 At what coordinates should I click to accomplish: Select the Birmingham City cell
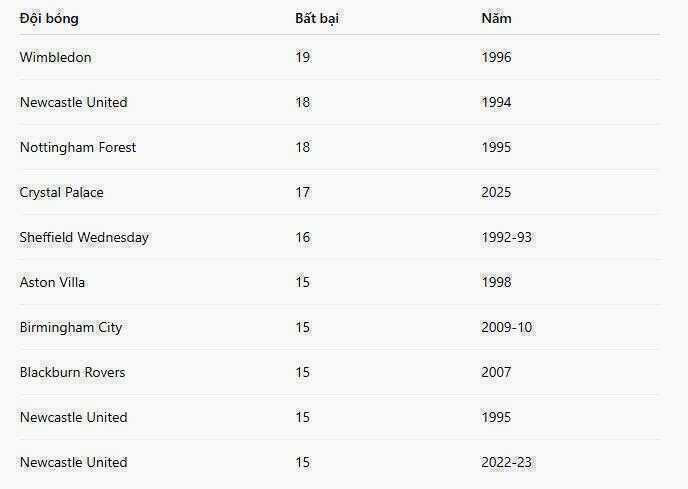click(71, 327)
